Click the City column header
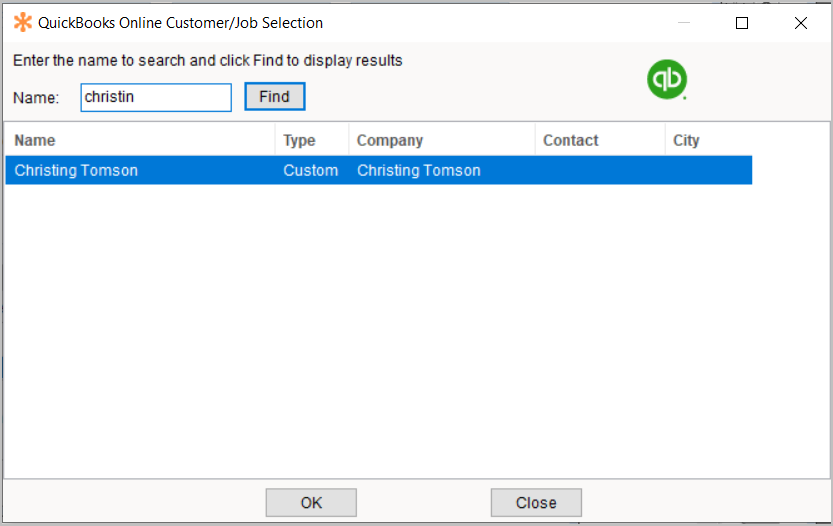This screenshot has height=526, width=833. pos(707,140)
